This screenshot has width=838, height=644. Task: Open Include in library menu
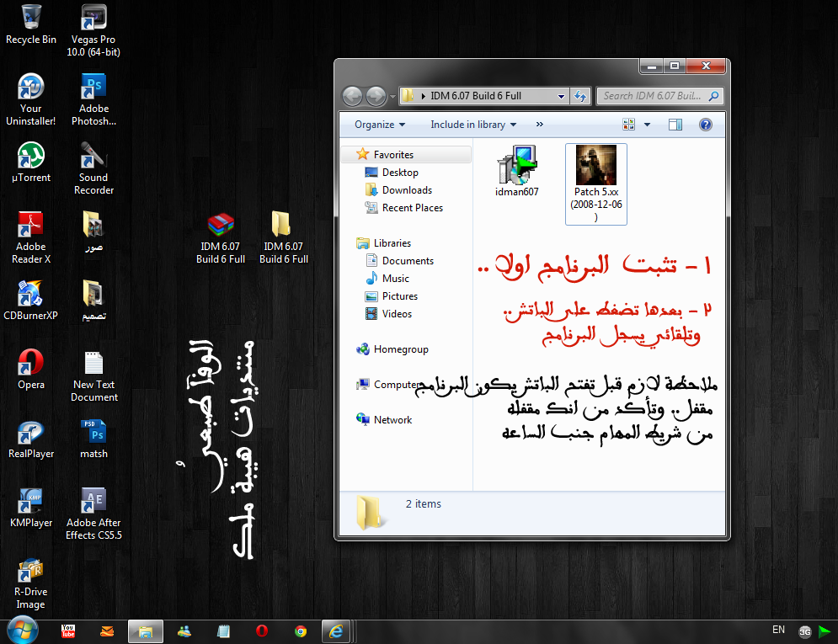coord(473,125)
